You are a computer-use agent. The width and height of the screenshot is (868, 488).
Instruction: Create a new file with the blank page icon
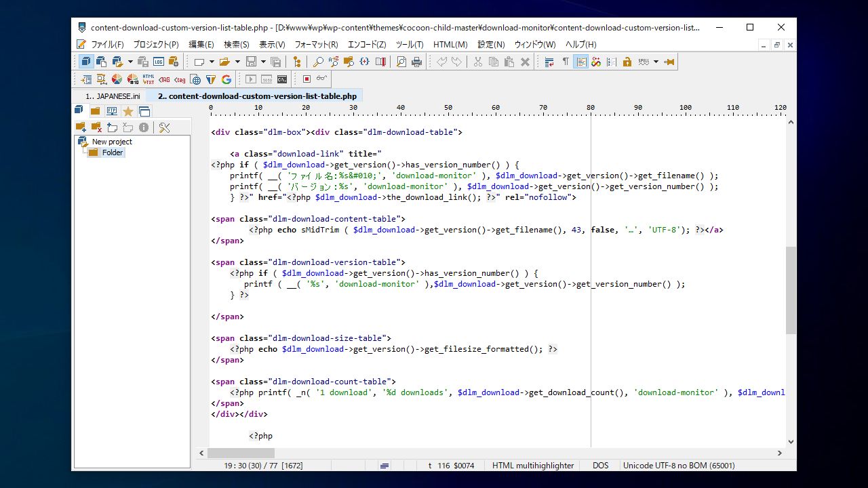[x=199, y=62]
